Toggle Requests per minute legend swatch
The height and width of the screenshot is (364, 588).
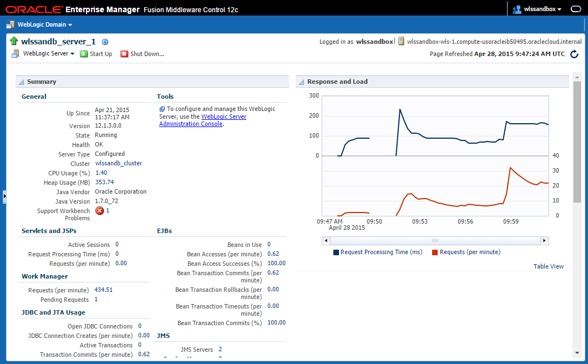tap(435, 252)
